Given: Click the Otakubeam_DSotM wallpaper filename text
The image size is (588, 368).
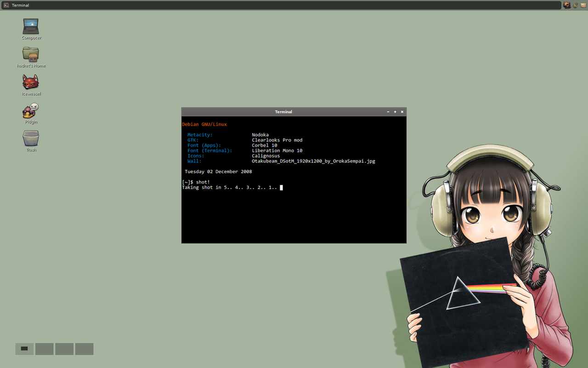Looking at the screenshot, I should click(x=313, y=161).
